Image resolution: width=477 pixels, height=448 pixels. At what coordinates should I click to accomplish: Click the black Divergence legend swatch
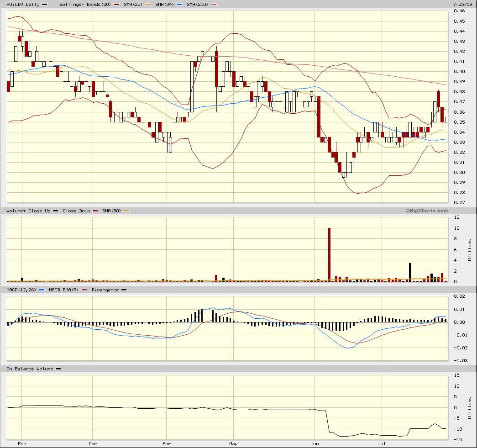point(124,290)
